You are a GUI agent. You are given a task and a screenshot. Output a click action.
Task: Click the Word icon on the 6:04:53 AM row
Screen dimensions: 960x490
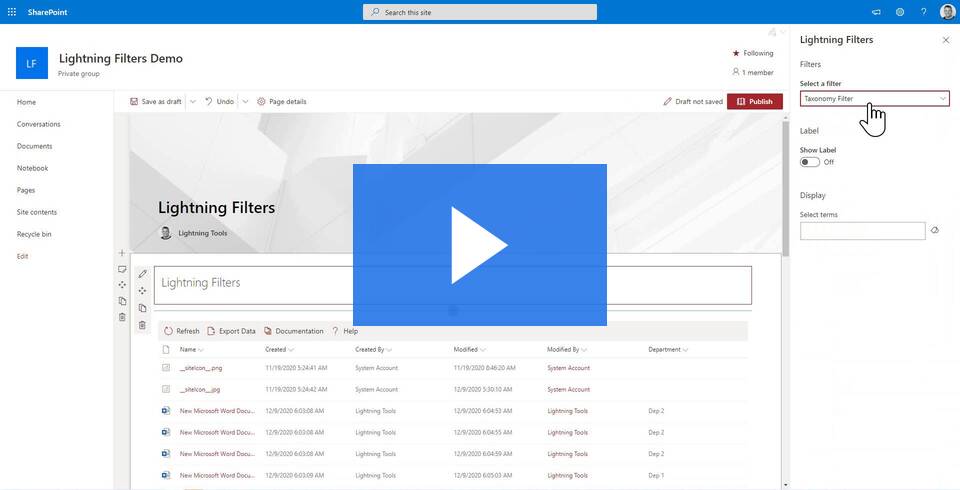(165, 411)
